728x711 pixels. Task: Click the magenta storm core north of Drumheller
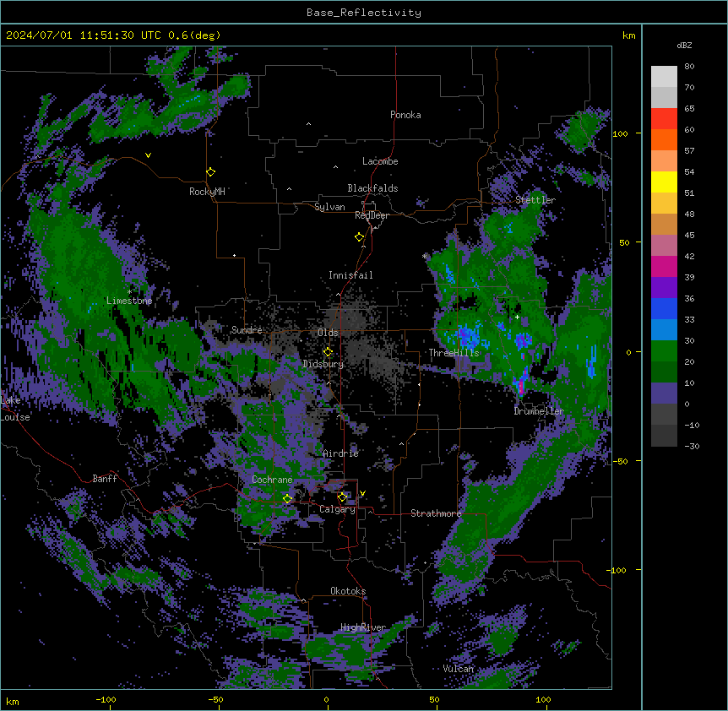[x=521, y=385]
